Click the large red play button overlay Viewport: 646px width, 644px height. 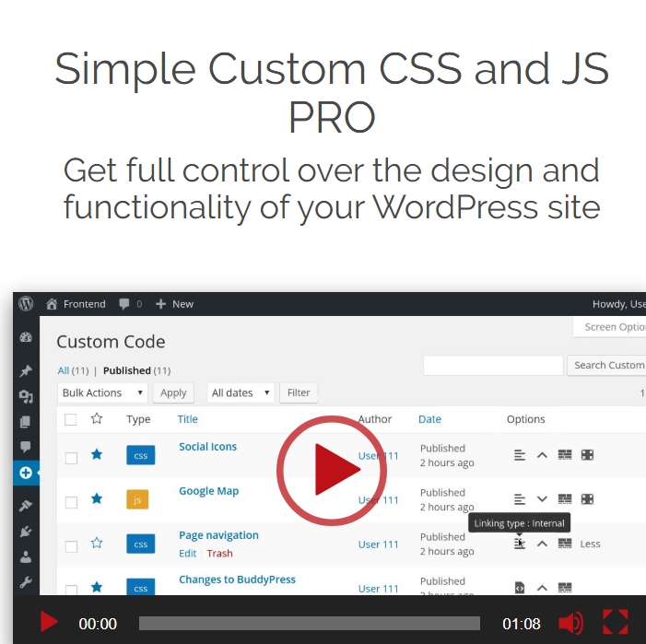[x=332, y=470]
